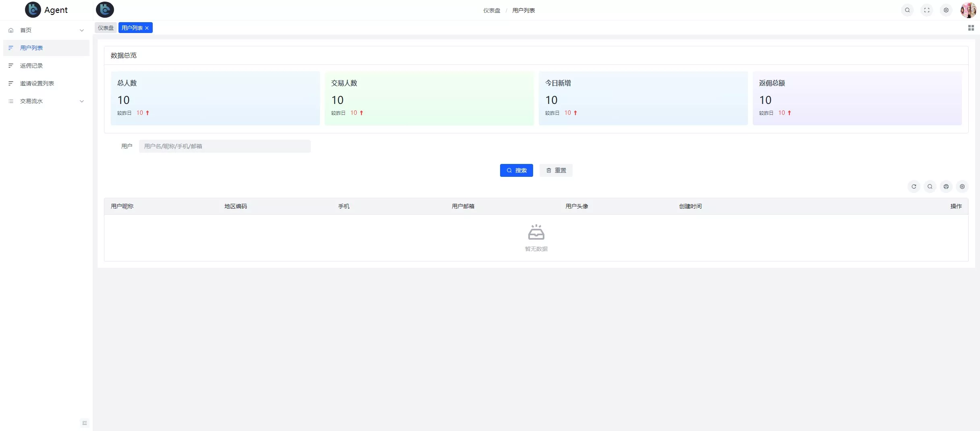Close the 用户列表 tab
The height and width of the screenshot is (431, 980).
coord(147,28)
